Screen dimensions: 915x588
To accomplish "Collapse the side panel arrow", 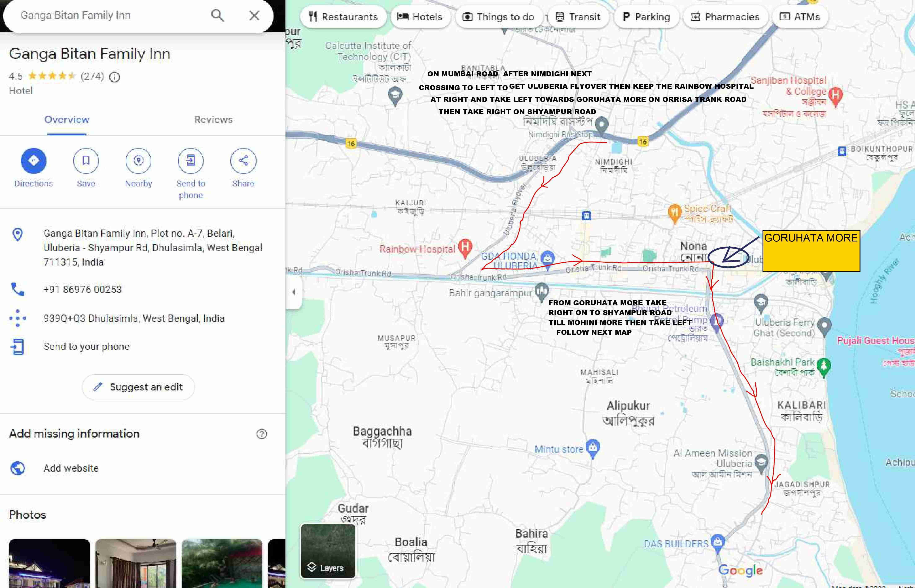I will [x=293, y=292].
